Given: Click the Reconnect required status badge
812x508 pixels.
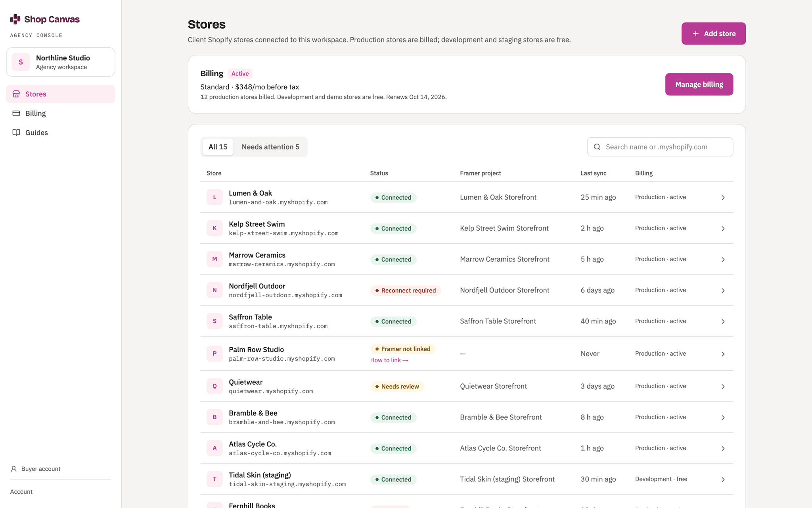Looking at the screenshot, I should click(x=405, y=291).
